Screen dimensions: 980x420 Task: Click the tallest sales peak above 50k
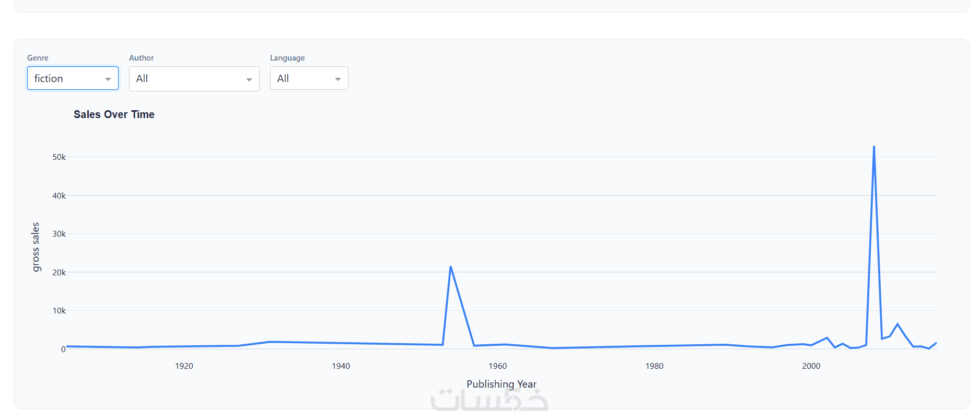click(x=874, y=147)
